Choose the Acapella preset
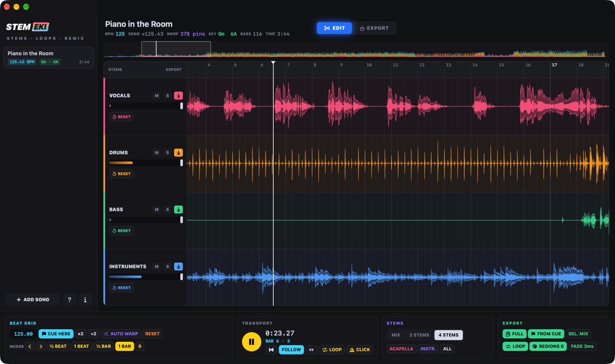Screen dimensions: 615x364 click(401, 349)
